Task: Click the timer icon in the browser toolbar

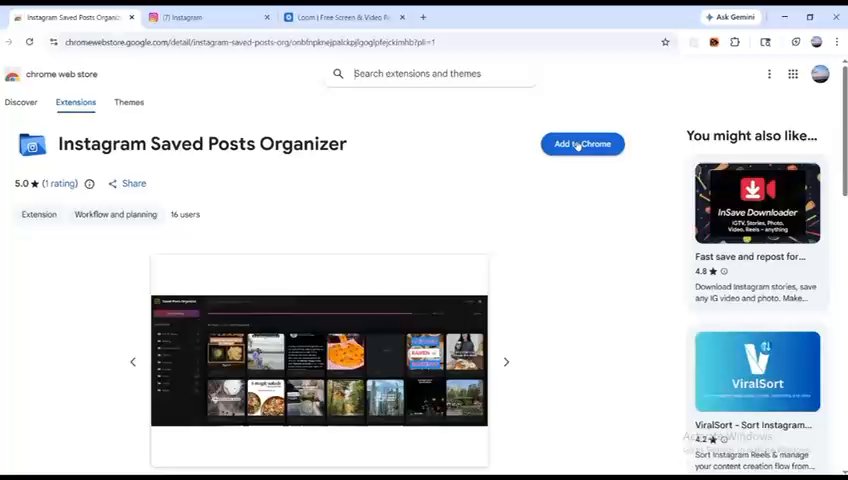Action: pyautogui.click(x=796, y=42)
